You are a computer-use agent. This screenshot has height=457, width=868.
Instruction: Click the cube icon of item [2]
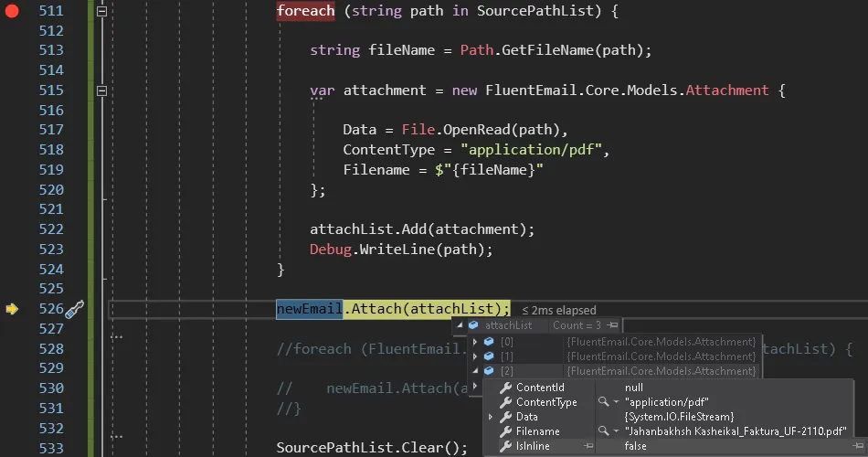tap(489, 371)
